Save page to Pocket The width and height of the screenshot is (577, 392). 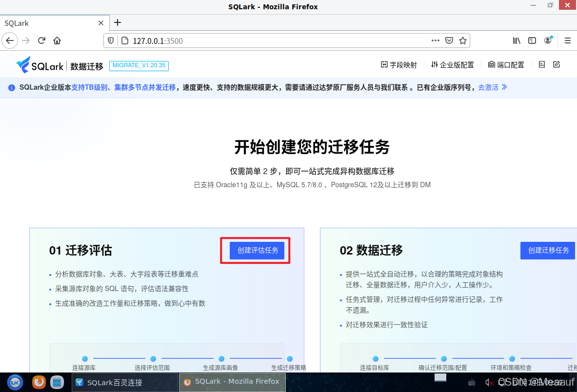coord(449,40)
